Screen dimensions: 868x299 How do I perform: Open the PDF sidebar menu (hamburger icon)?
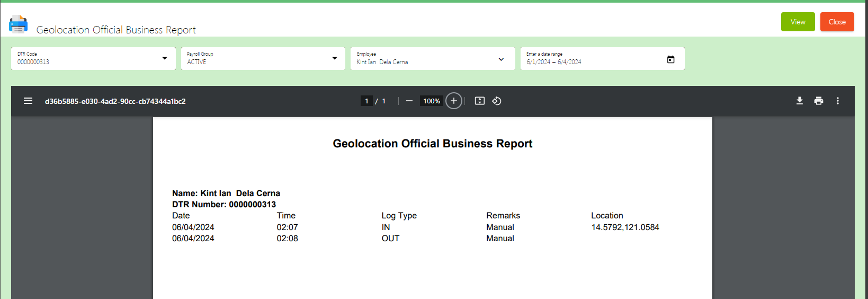[x=28, y=101]
